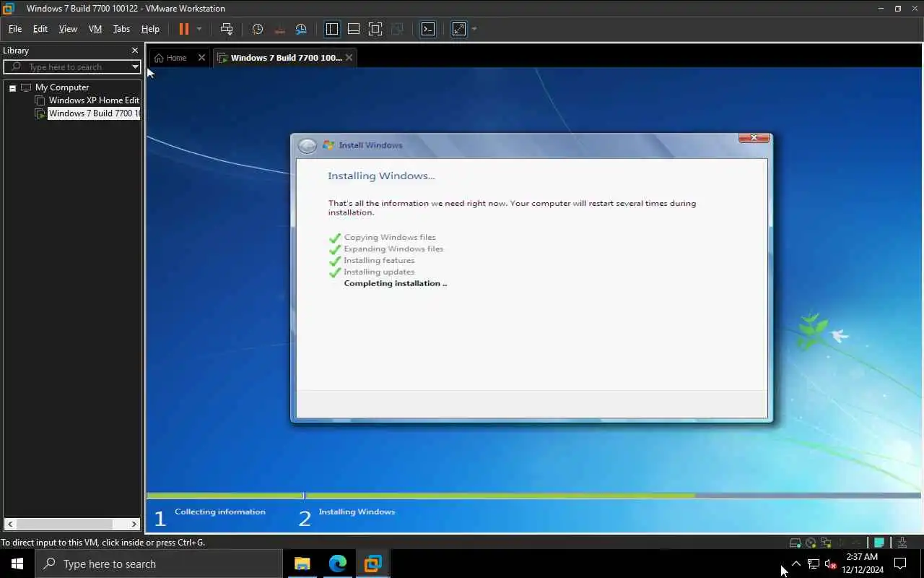The image size is (924, 578).
Task: Click the network adapter status icon
Action: [x=826, y=543]
